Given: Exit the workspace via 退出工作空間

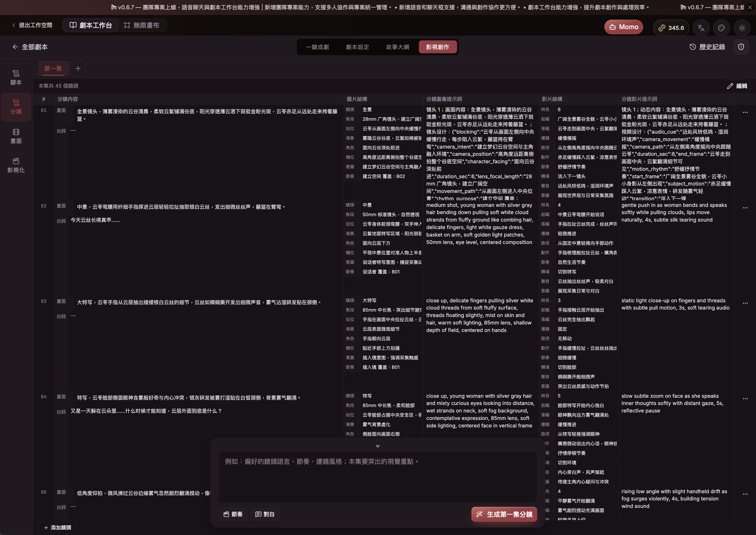Looking at the screenshot, I should tap(32, 25).
